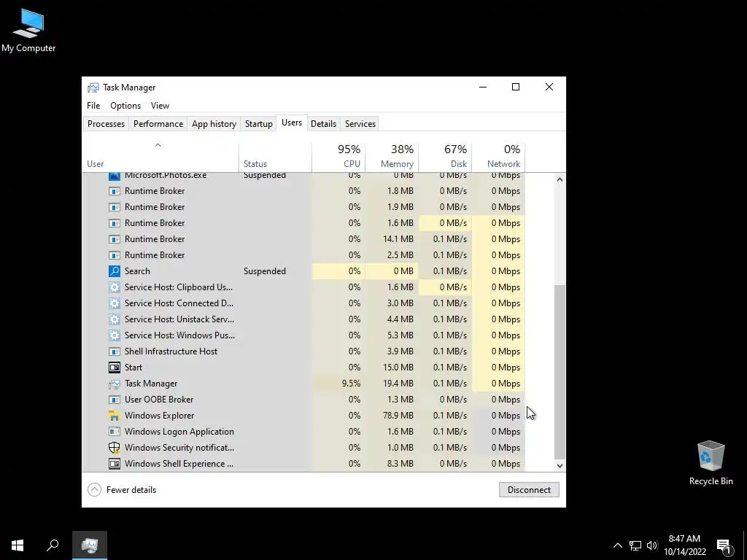Screen dimensions: 747x560
Task: Click the Runtime Broker 1.9 MB row
Action: click(303, 207)
